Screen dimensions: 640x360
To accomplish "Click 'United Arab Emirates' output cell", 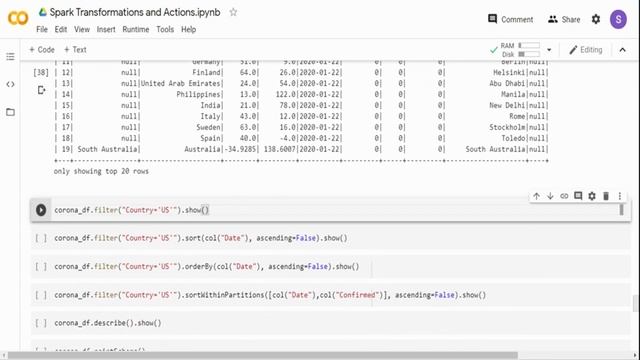I will click(181, 83).
